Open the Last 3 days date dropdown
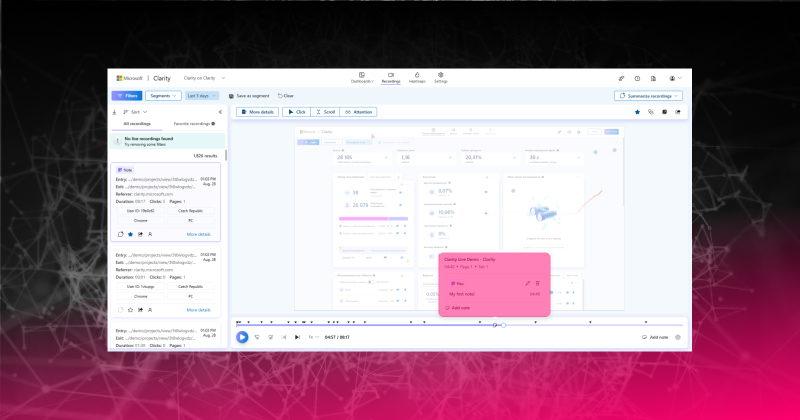 [202, 95]
